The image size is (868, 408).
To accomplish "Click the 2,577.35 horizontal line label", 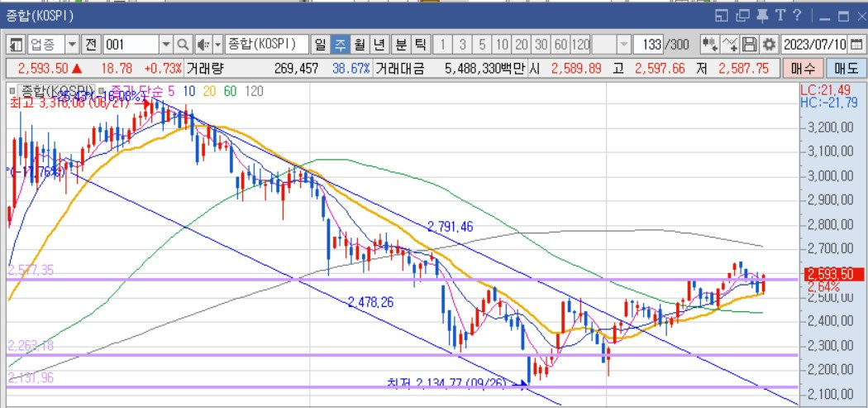I will coord(31,270).
